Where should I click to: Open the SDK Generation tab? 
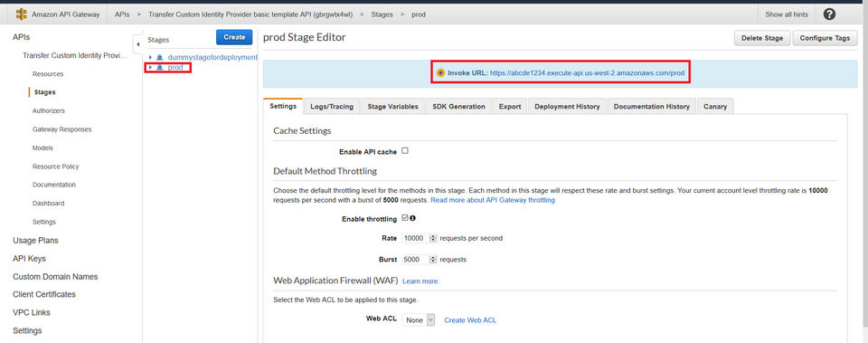pos(459,107)
